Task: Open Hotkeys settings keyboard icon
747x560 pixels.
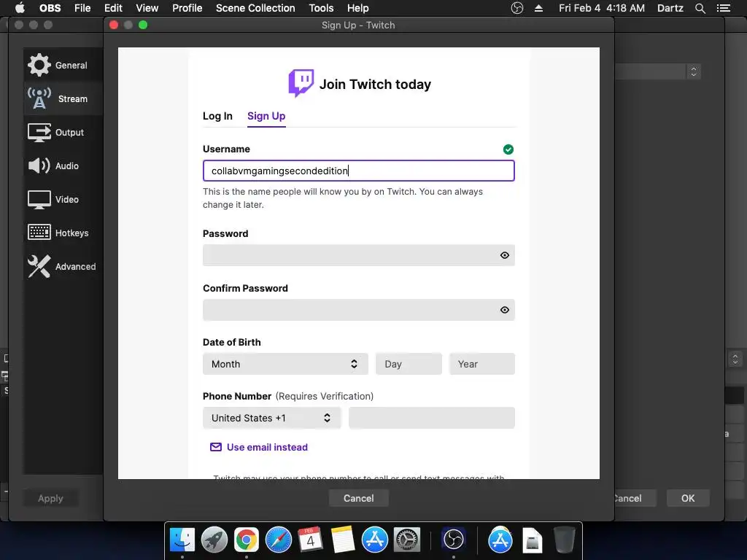Action: pos(39,233)
